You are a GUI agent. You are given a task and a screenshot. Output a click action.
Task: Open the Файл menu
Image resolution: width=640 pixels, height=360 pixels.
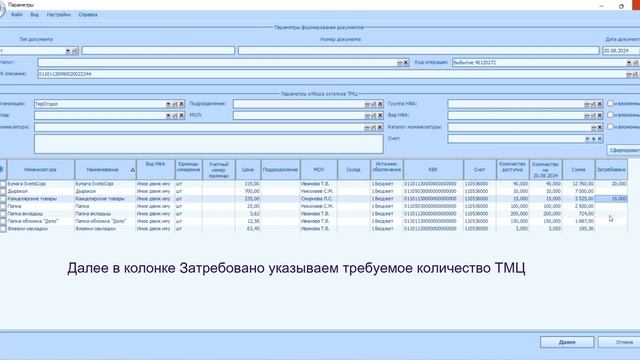tap(17, 15)
